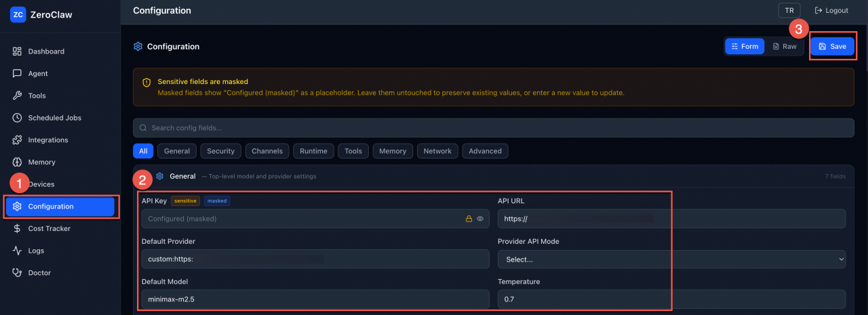Save the configuration

832,46
